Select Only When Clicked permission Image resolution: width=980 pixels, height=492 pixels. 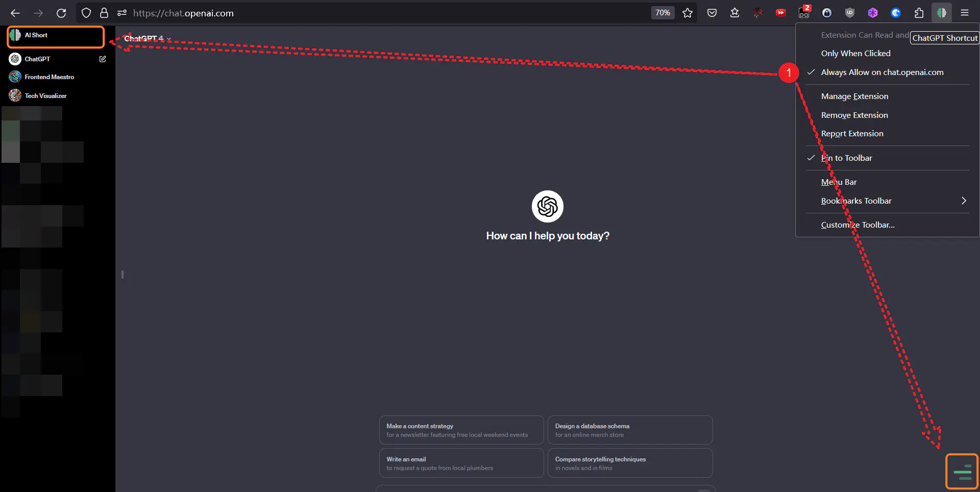(855, 53)
